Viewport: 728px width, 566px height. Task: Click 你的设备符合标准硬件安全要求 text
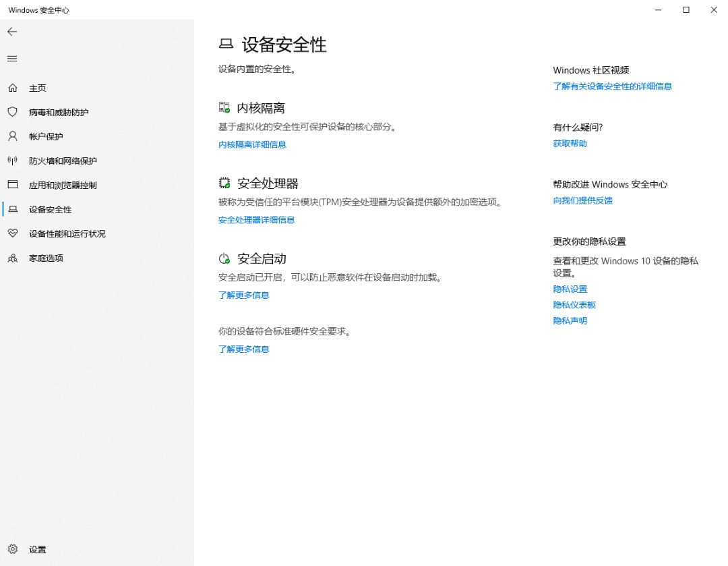coord(284,331)
